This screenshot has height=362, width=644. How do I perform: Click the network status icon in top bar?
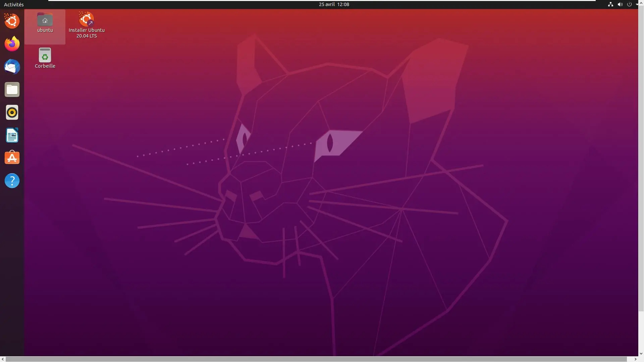click(x=610, y=4)
